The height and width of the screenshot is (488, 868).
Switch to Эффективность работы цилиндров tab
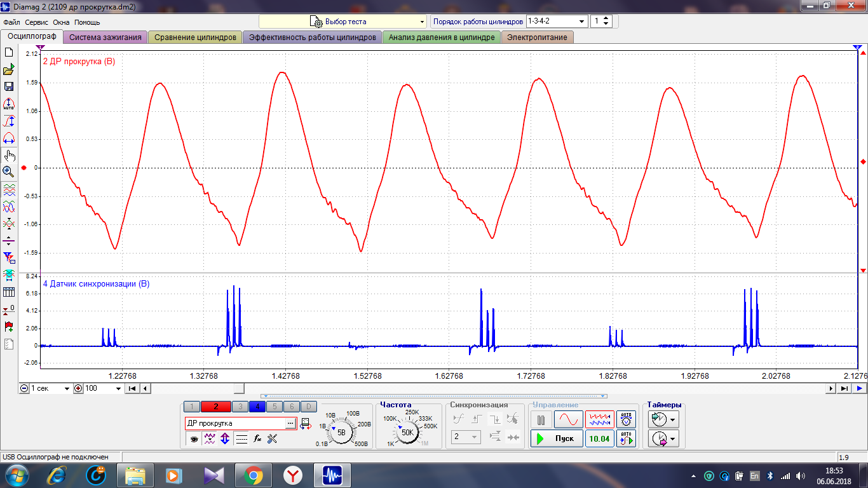pyautogui.click(x=313, y=37)
